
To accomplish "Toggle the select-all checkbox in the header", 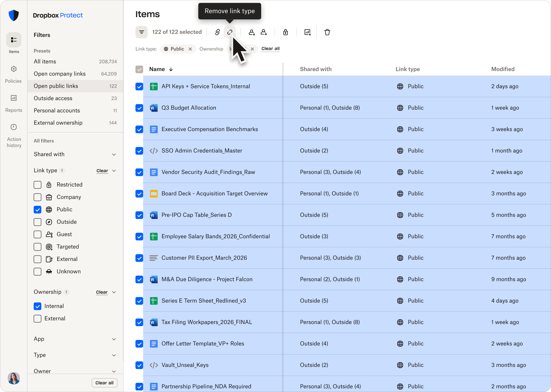I will coord(139,69).
